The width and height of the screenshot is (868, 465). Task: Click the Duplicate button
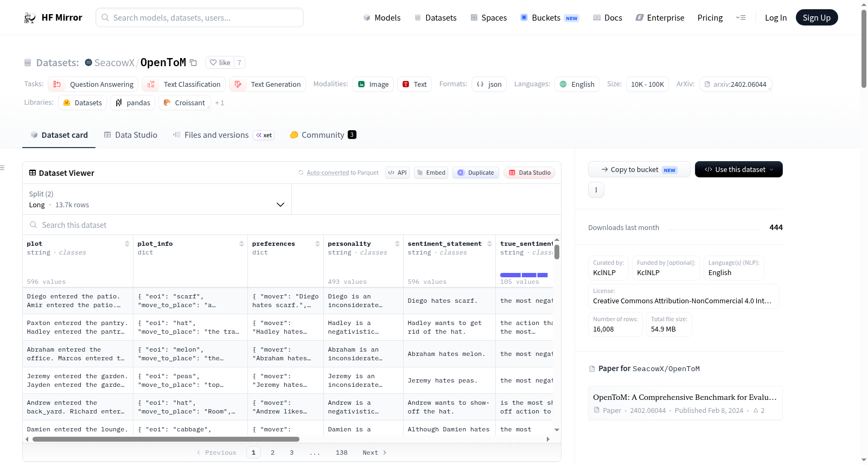pyautogui.click(x=476, y=173)
